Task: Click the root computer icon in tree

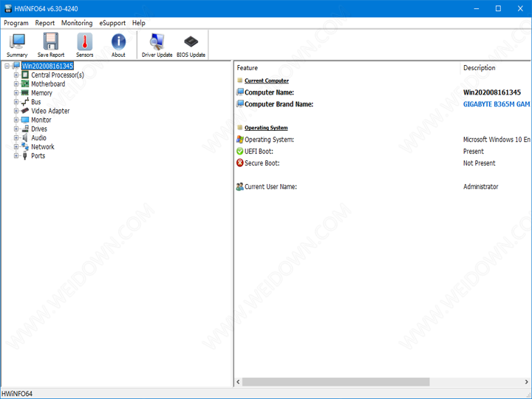Action: 16,66
